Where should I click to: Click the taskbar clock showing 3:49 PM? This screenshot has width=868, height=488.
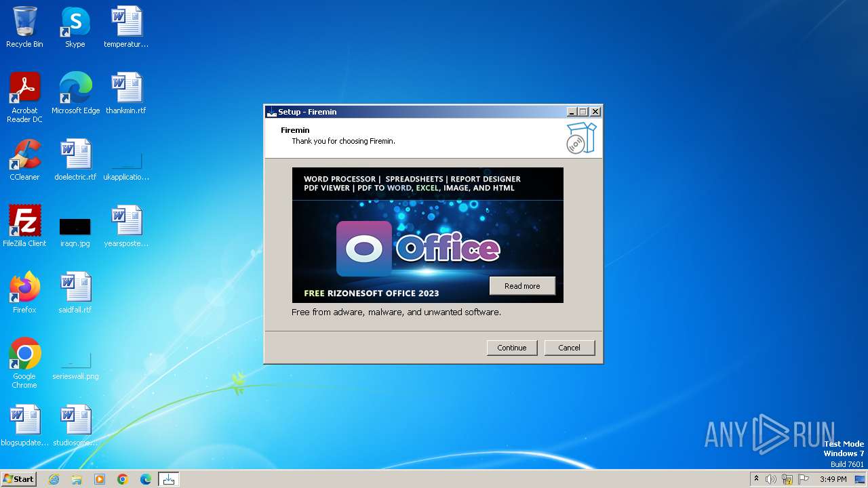tap(833, 479)
